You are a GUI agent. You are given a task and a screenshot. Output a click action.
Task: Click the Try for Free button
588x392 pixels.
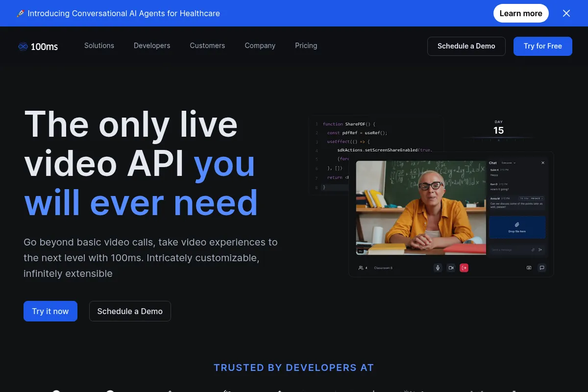coord(543,46)
